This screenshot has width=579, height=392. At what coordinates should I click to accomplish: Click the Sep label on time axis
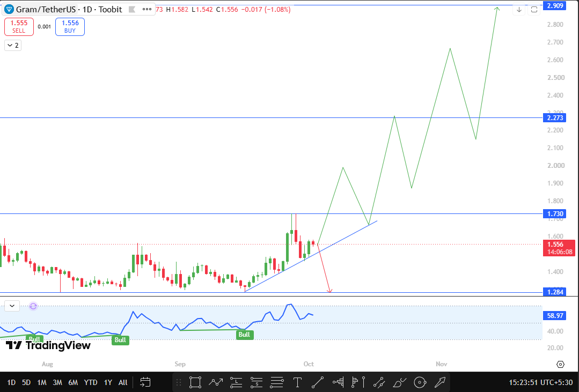coord(180,364)
